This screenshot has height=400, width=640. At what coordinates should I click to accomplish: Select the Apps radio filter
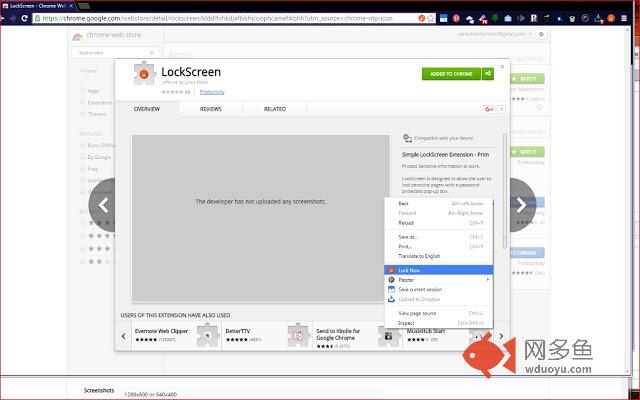point(82,90)
